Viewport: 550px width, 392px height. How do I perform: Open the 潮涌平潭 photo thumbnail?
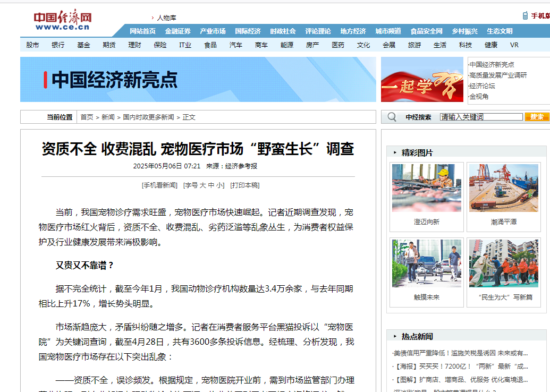[504, 188]
